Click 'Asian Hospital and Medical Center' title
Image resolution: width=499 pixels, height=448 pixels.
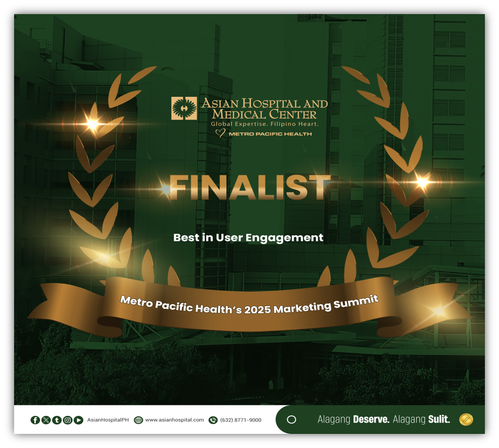point(265,109)
